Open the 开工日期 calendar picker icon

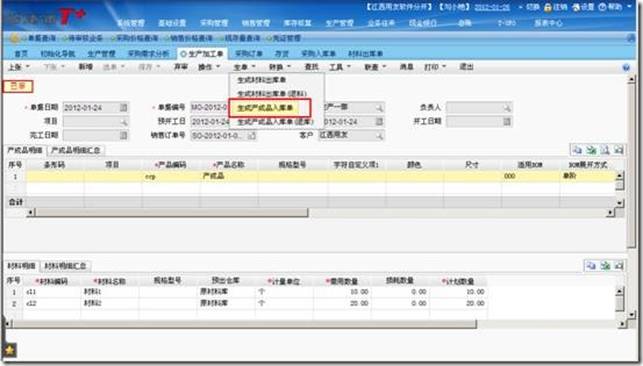click(x=507, y=121)
